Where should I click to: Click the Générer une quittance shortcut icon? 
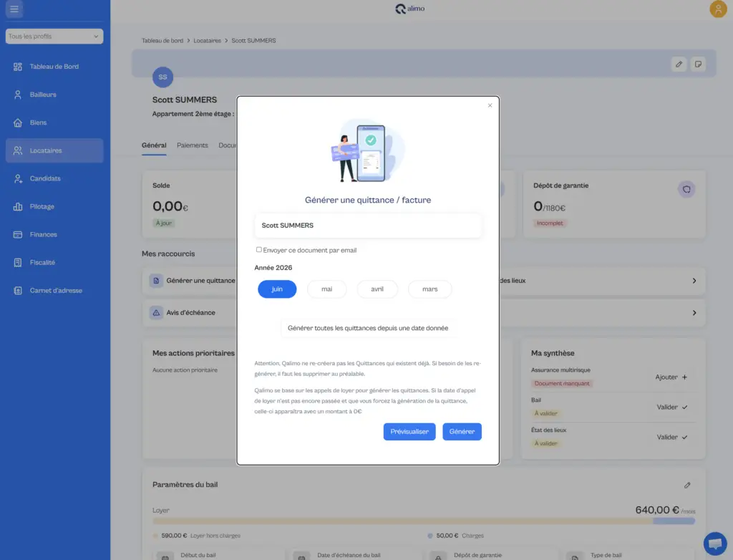156,281
